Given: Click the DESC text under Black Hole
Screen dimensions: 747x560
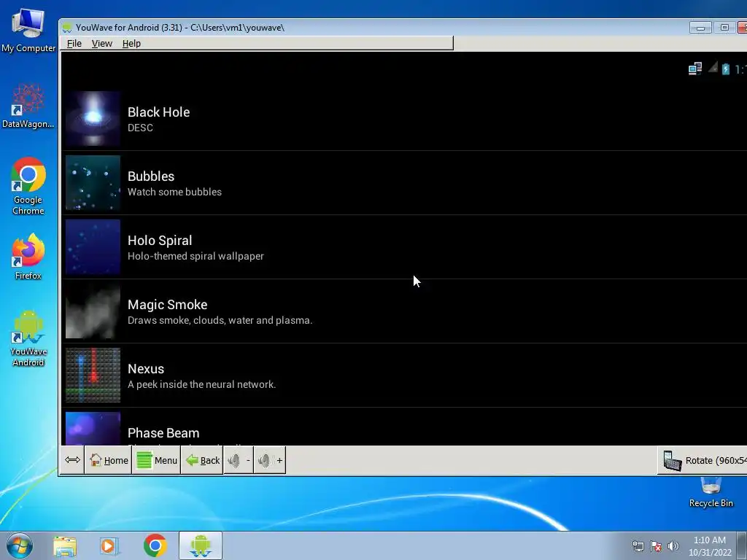Looking at the screenshot, I should (x=140, y=128).
